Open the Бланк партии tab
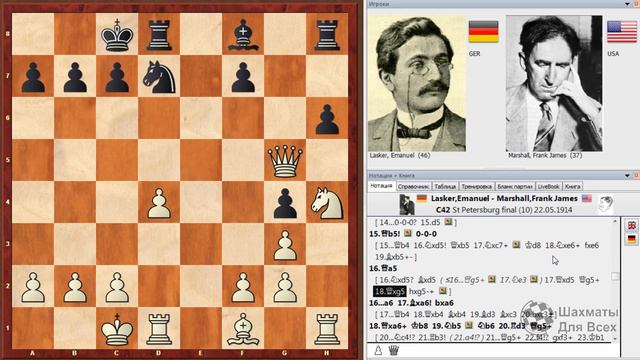 514,187
